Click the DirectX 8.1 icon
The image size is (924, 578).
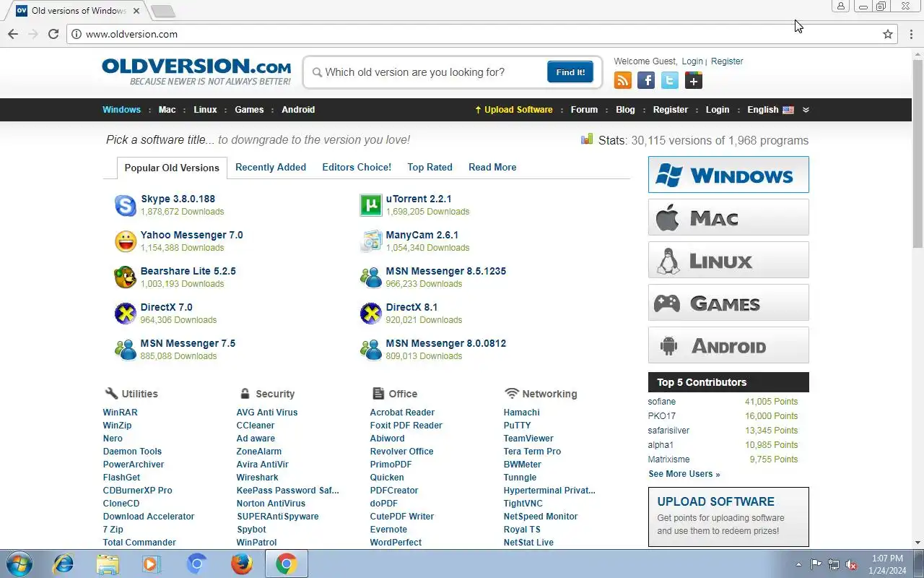coord(370,314)
